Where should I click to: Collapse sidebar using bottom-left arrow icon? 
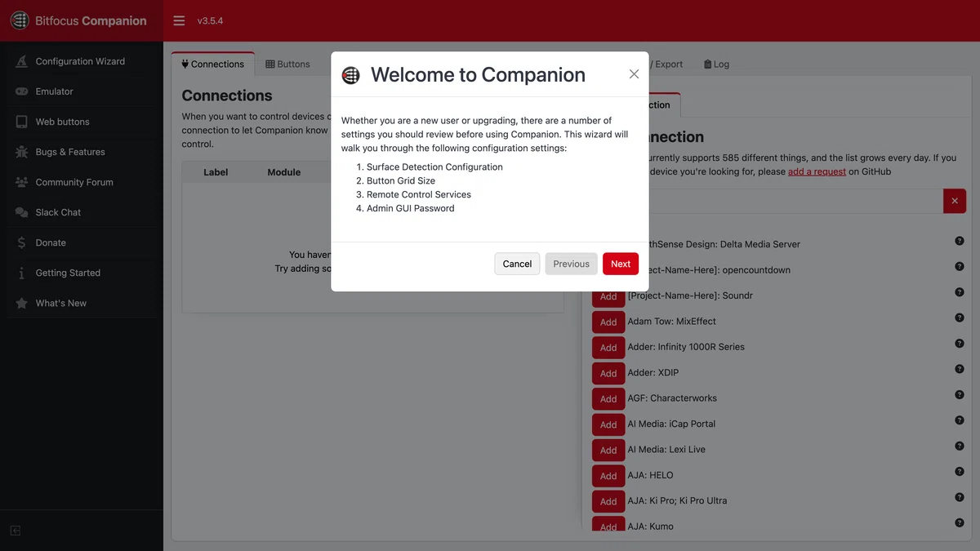[x=15, y=531]
